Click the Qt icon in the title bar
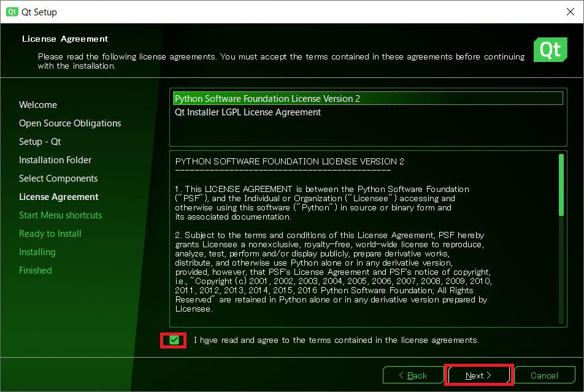 click(12, 12)
